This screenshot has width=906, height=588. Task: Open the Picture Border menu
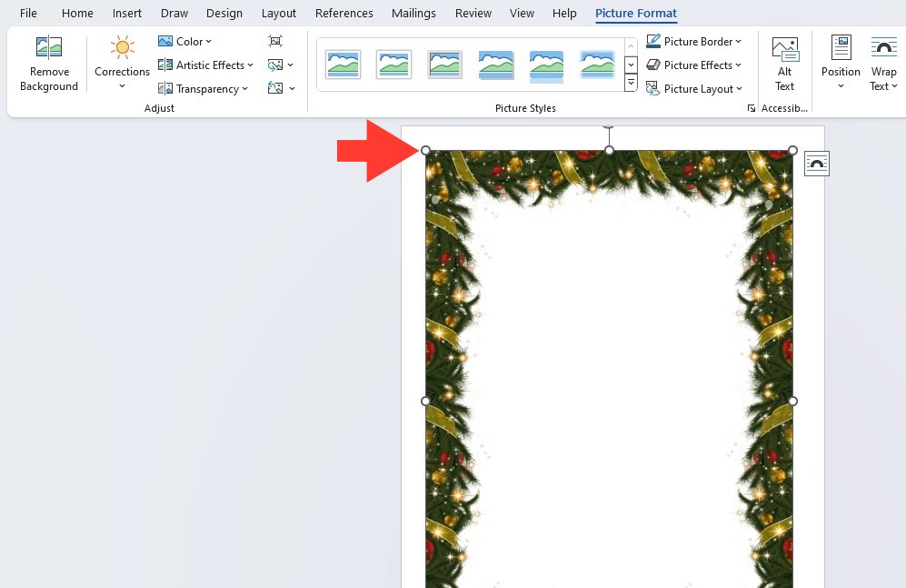[693, 42]
